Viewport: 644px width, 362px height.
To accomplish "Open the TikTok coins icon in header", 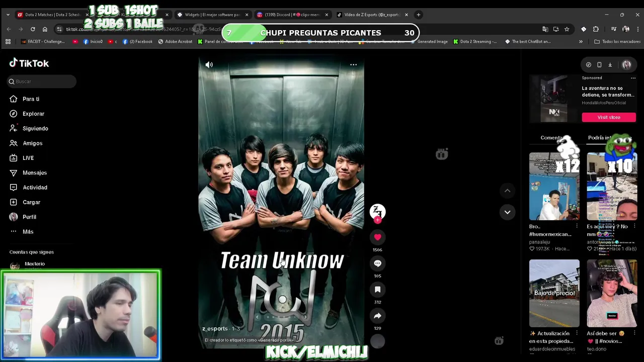I will pos(589,65).
